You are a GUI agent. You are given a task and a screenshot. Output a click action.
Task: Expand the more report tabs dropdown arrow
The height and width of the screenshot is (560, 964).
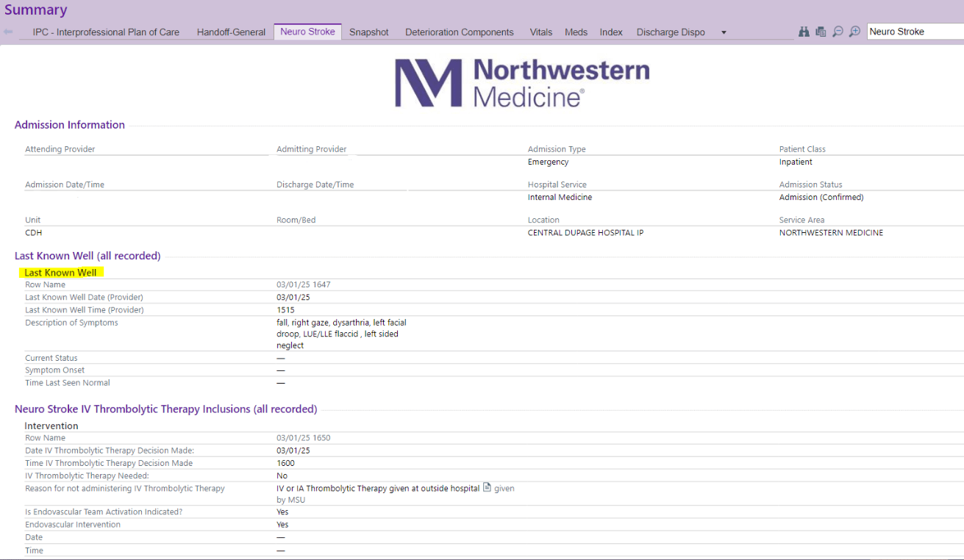(724, 32)
